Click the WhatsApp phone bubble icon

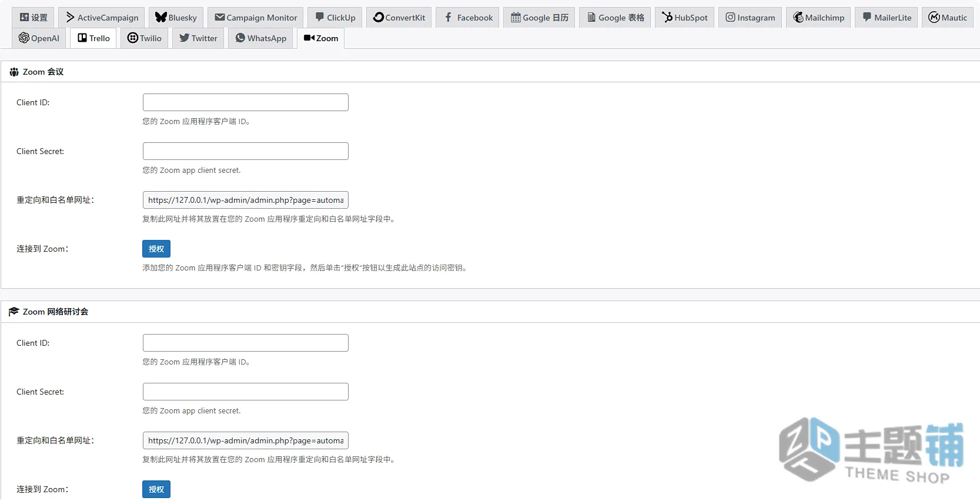tap(240, 38)
